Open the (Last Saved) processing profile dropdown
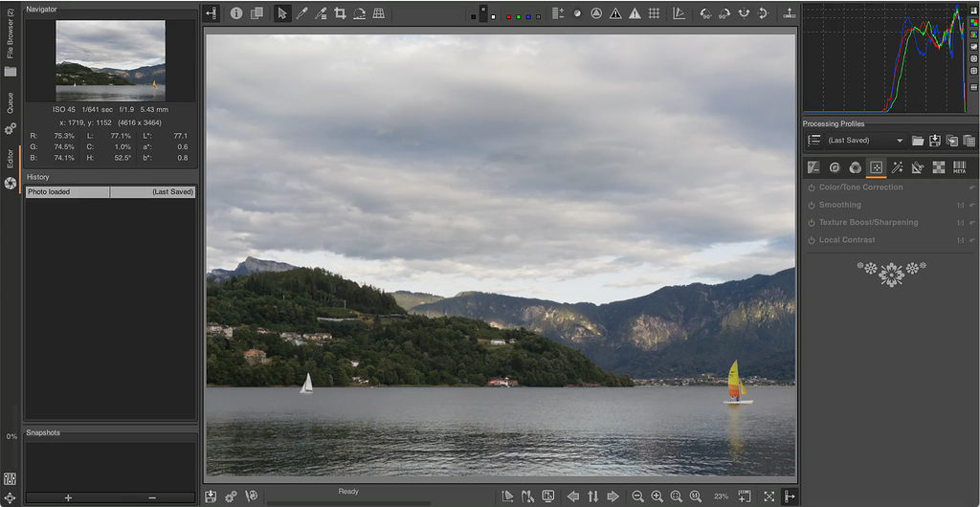This screenshot has width=980, height=507. click(865, 141)
